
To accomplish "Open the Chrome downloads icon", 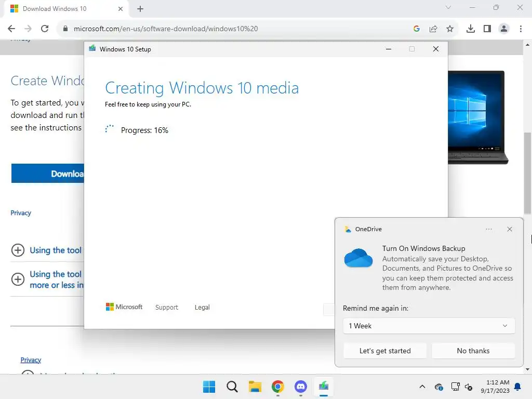I will pyautogui.click(x=471, y=29).
